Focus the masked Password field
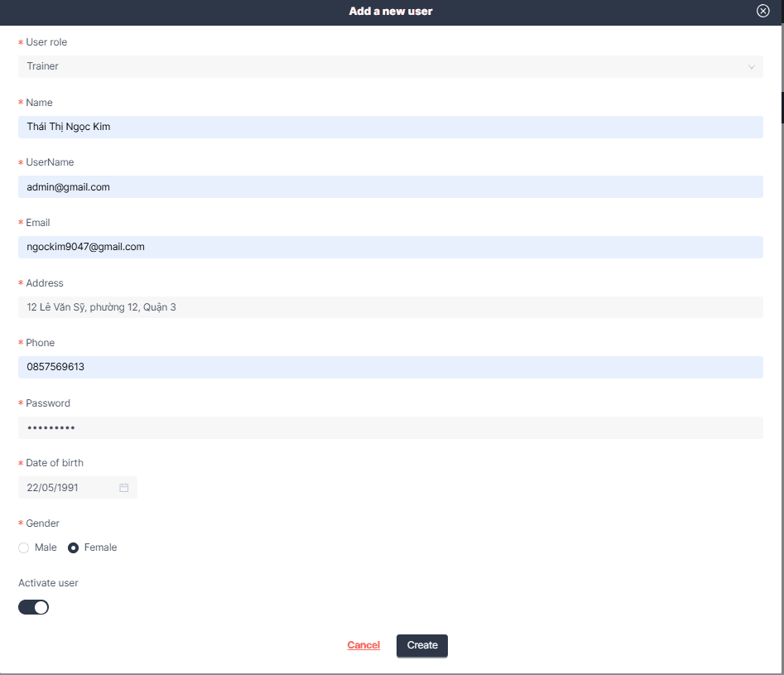The width and height of the screenshot is (784, 675). [391, 427]
